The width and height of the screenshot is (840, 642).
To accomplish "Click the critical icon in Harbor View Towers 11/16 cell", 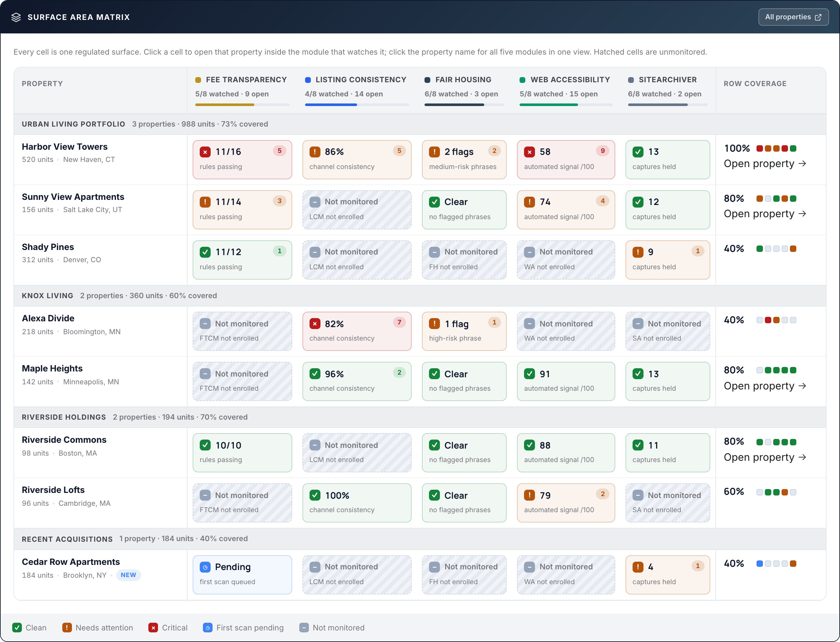I will coord(205,152).
